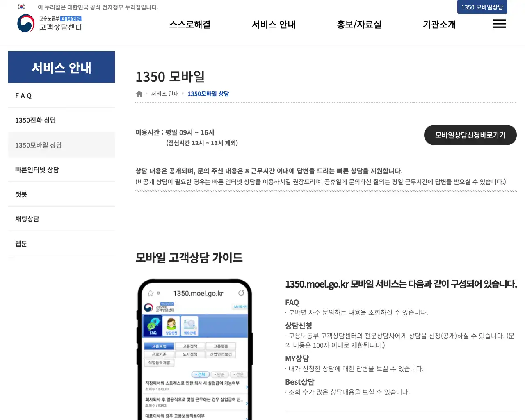Click the 고용노동부 고객상담센터 logo
Image resolution: width=525 pixels, height=420 pixels.
[x=49, y=24]
